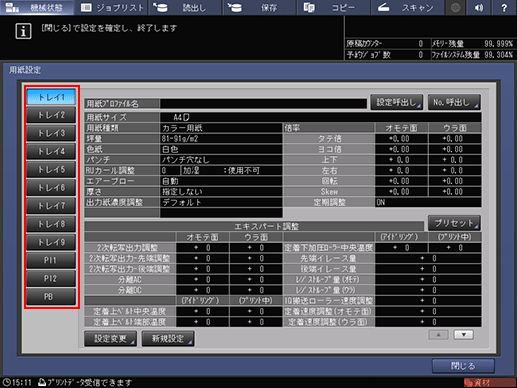The width and height of the screenshot is (517, 388).
Task: Open the スキャン scan tab
Action: (x=407, y=7)
